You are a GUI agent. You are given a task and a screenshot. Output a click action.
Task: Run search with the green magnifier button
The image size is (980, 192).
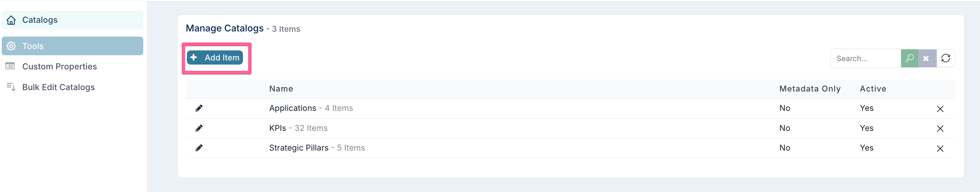coord(909,58)
